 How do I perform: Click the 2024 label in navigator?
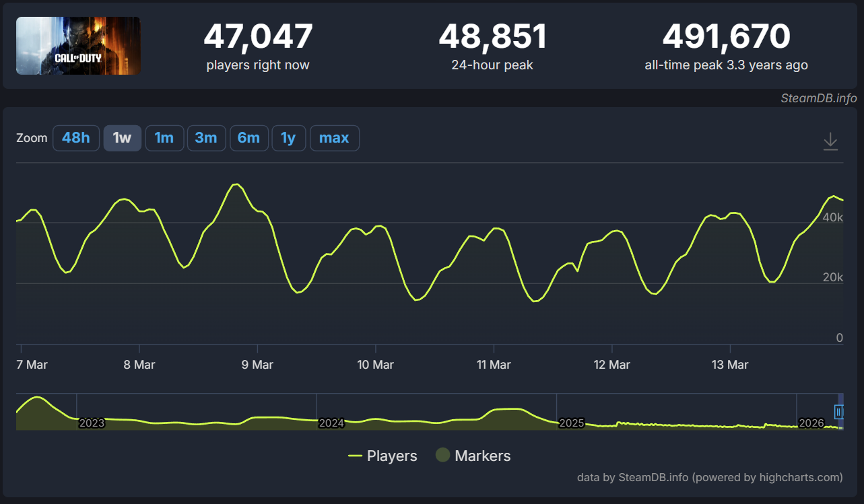pyautogui.click(x=331, y=423)
